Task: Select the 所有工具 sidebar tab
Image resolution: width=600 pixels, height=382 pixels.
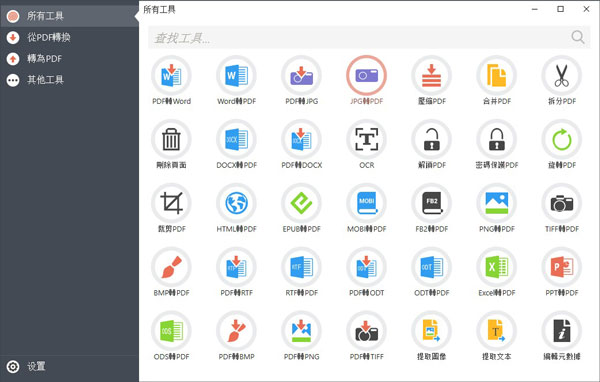Action: [69, 16]
